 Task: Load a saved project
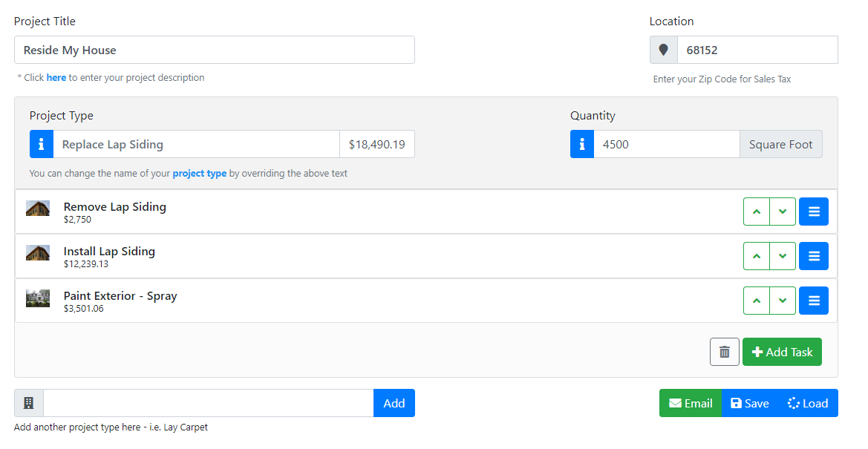(808, 403)
